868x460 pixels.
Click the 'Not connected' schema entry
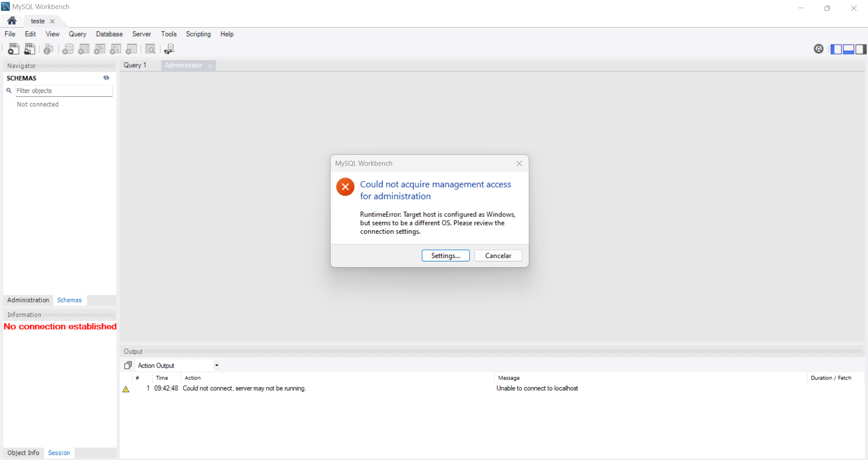38,104
